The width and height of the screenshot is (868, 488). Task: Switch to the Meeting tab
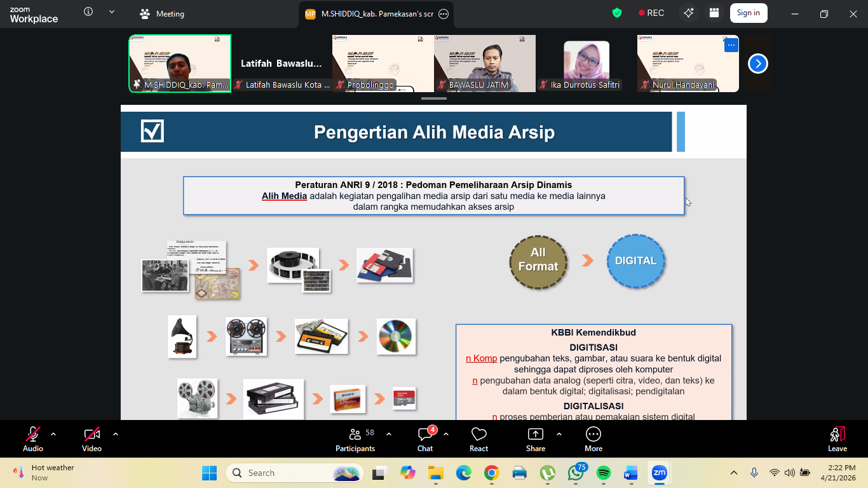click(162, 14)
